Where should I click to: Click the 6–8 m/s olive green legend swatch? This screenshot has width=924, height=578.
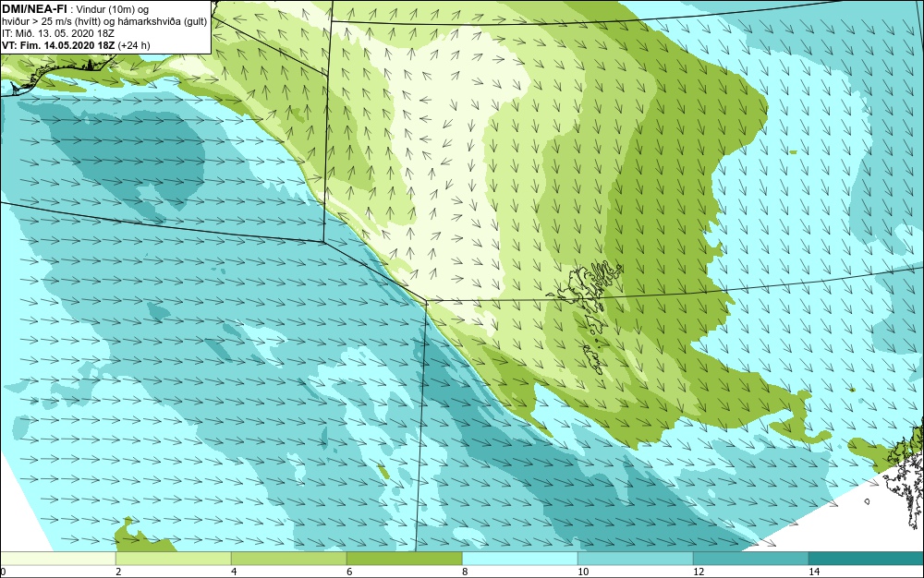click(x=405, y=559)
